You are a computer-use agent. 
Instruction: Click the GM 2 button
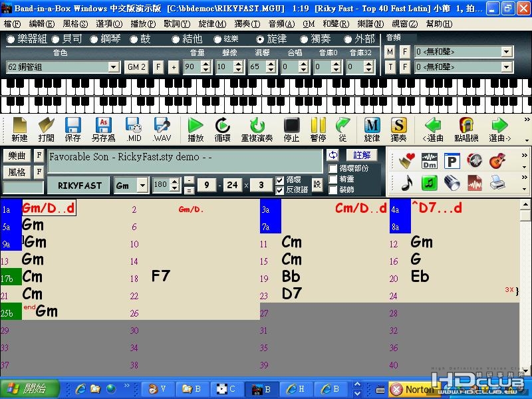click(136, 67)
